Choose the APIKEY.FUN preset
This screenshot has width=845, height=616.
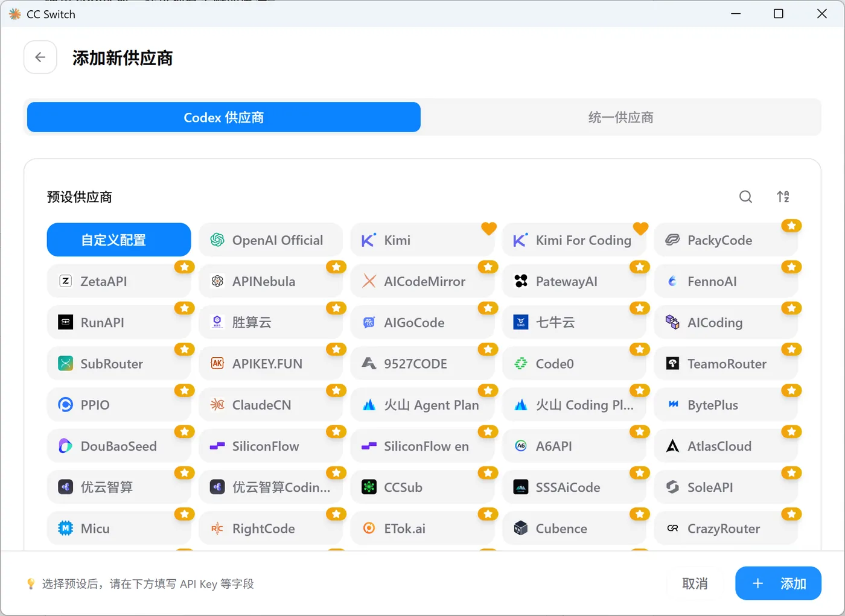270,364
